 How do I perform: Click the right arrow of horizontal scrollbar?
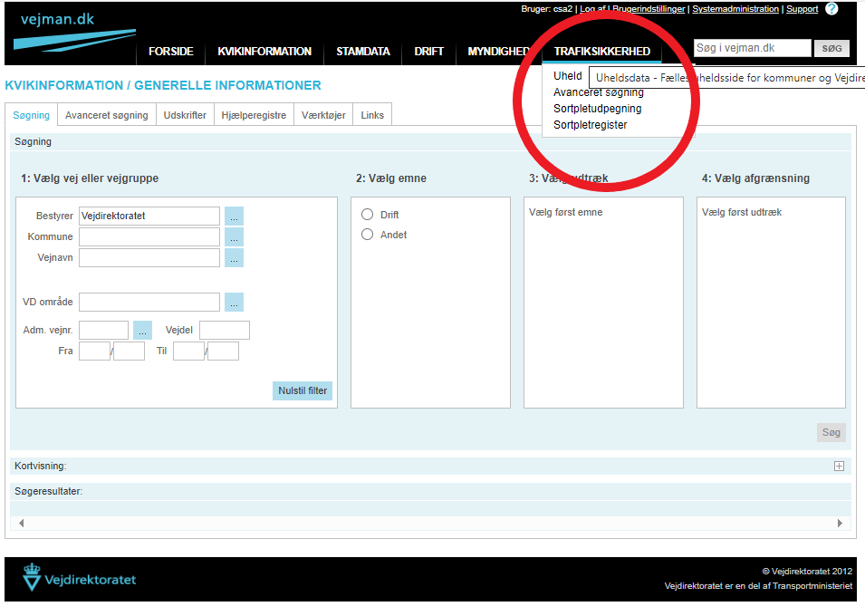point(841,524)
